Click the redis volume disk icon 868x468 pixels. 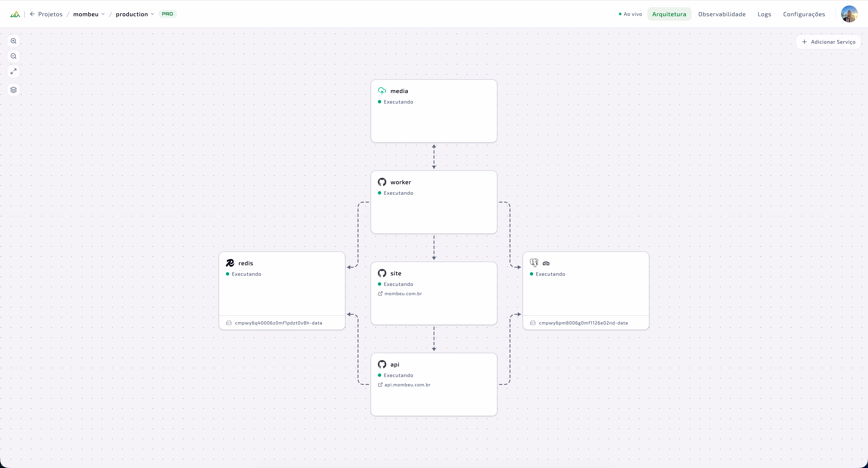click(x=229, y=323)
